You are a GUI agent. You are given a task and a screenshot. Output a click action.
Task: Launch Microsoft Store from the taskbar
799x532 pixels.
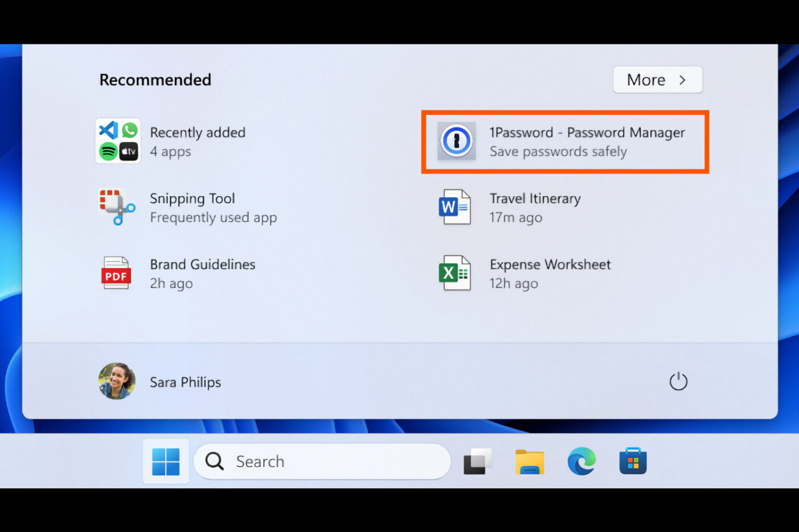pos(633,461)
